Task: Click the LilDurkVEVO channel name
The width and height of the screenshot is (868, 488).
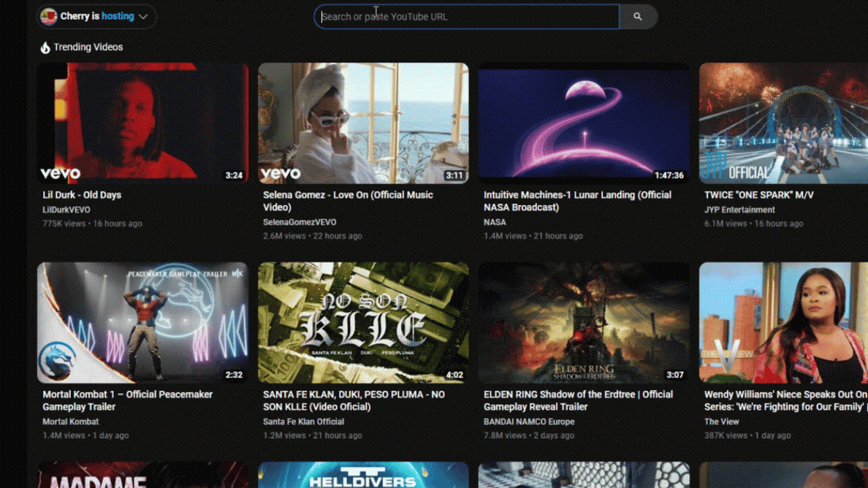Action: pos(67,210)
